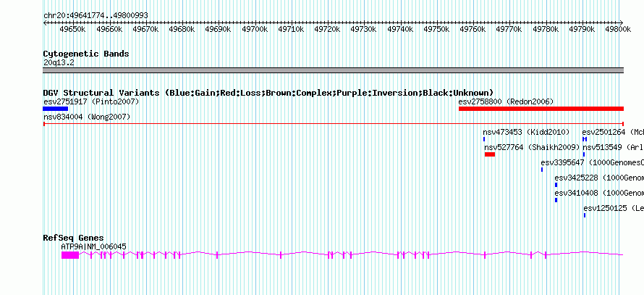Click the Cytogenetic Bands track title
644x295 pixels.
(86, 54)
